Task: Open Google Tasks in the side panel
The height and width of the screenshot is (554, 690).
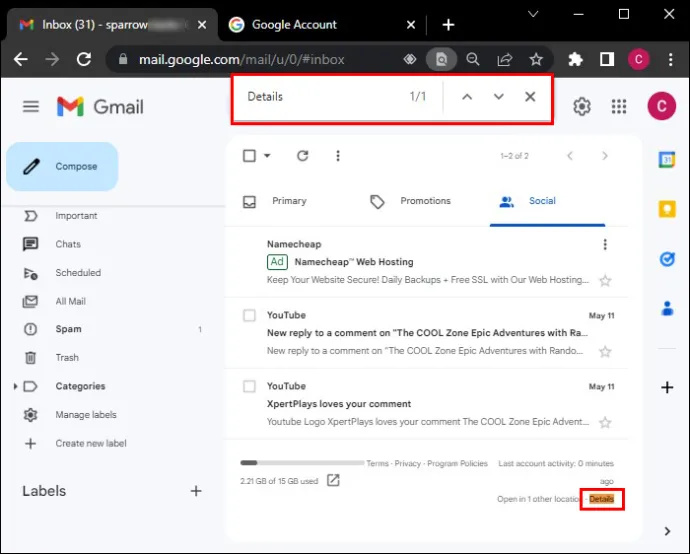Action: tap(667, 259)
